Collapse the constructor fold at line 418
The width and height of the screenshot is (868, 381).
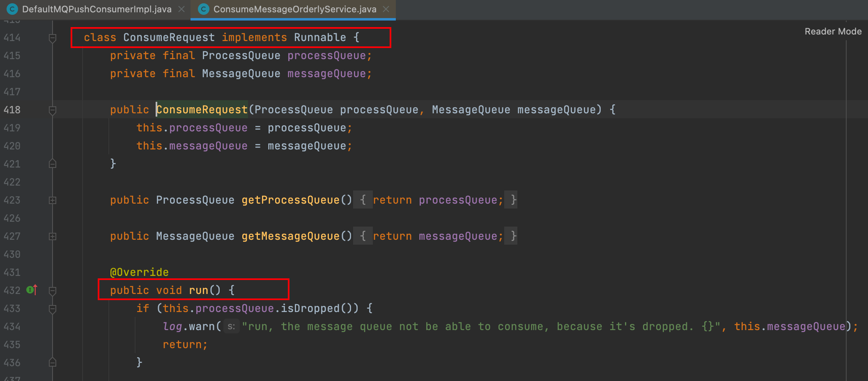point(53,110)
